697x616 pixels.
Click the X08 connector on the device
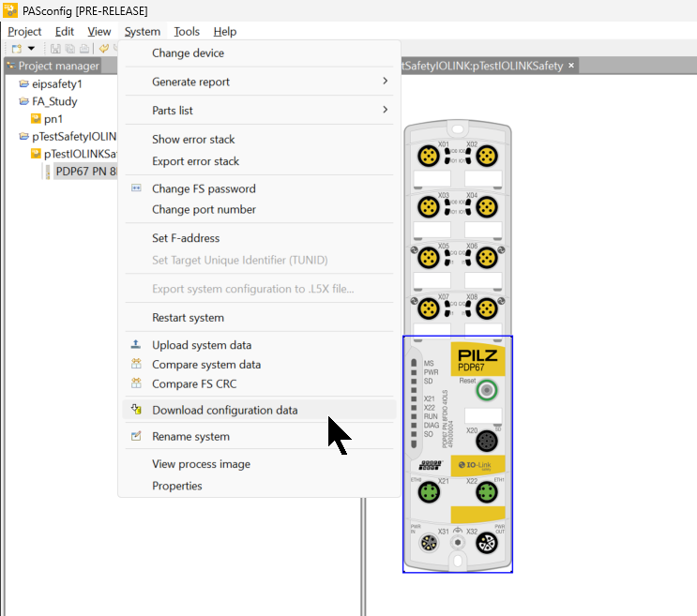pyautogui.click(x=487, y=308)
